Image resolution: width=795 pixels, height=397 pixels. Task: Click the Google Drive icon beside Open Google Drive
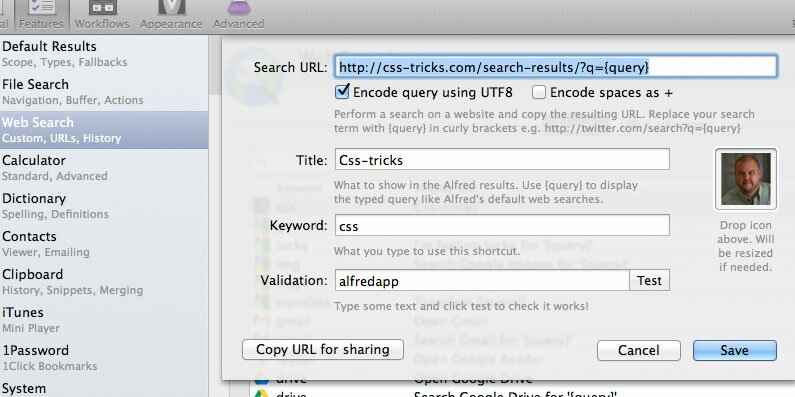[261, 379]
